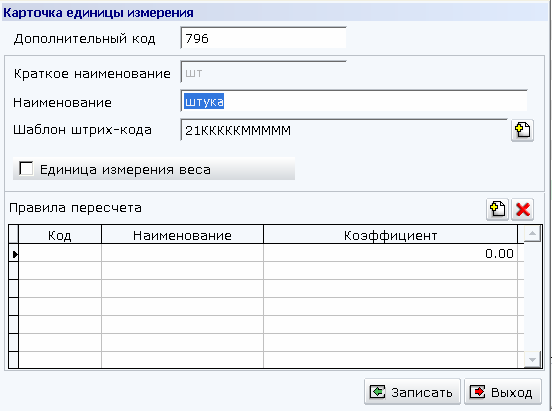
Task: Click the Наименование field containing штука
Action: click(x=354, y=102)
